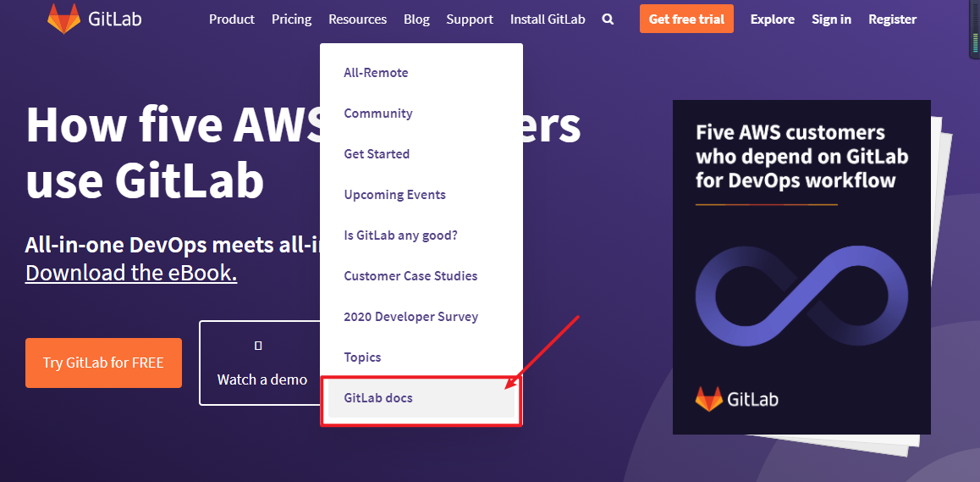The image size is (980, 482).
Task: Open the Explore link
Action: (x=773, y=19)
